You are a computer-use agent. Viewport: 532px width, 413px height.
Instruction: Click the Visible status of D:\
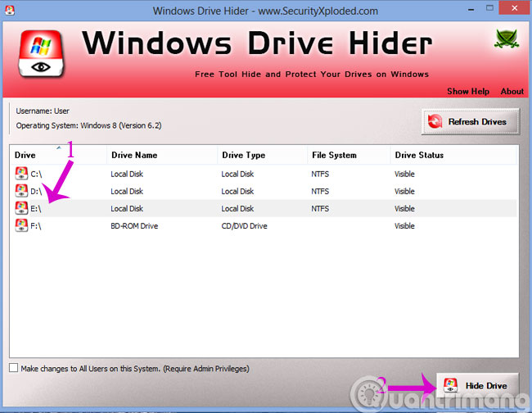[404, 191]
